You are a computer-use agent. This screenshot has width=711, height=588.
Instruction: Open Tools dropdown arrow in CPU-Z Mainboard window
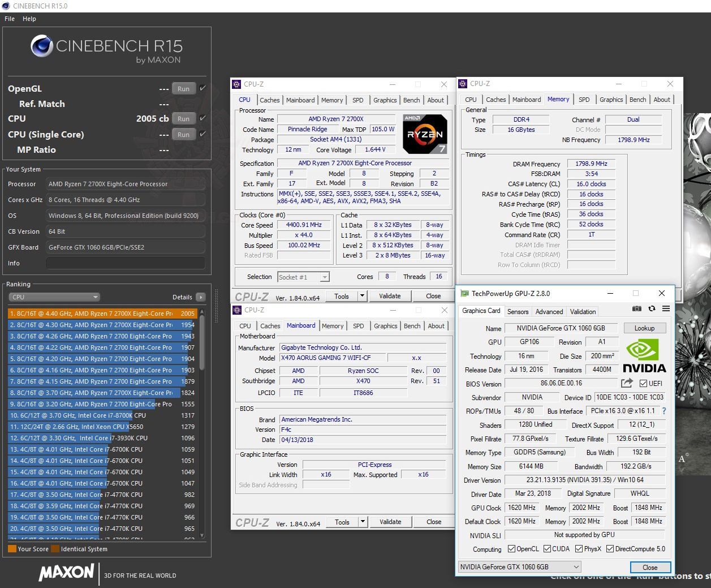(363, 522)
